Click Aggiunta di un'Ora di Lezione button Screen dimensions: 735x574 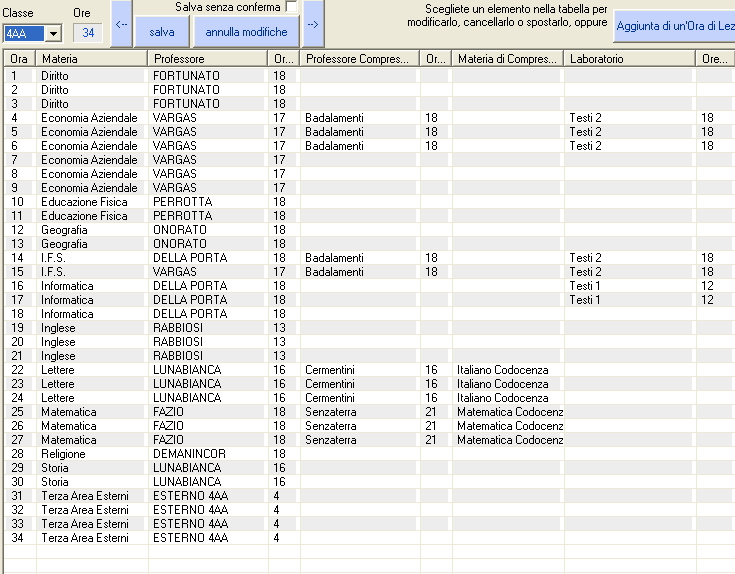(x=675, y=26)
